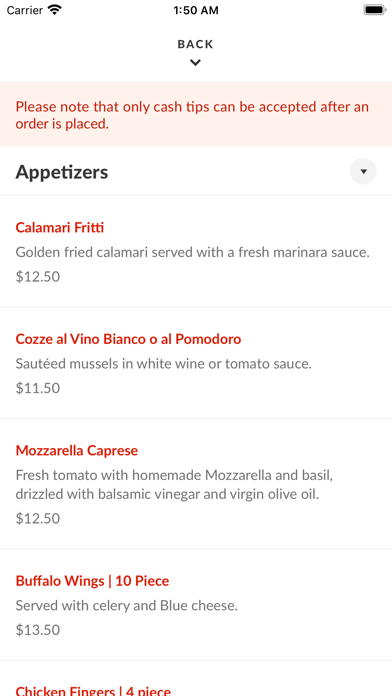
Task: Tap the $13.50 Buffalo Wings price
Action: [38, 630]
